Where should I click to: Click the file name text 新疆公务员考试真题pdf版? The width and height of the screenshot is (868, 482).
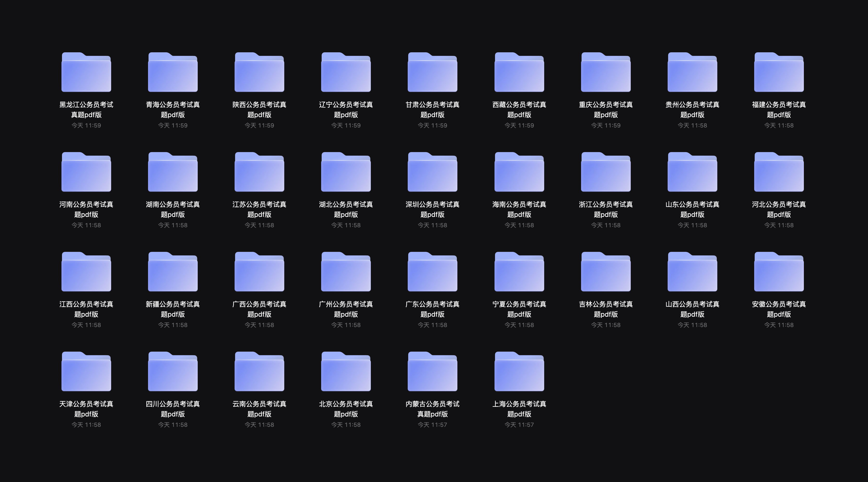pos(173,309)
